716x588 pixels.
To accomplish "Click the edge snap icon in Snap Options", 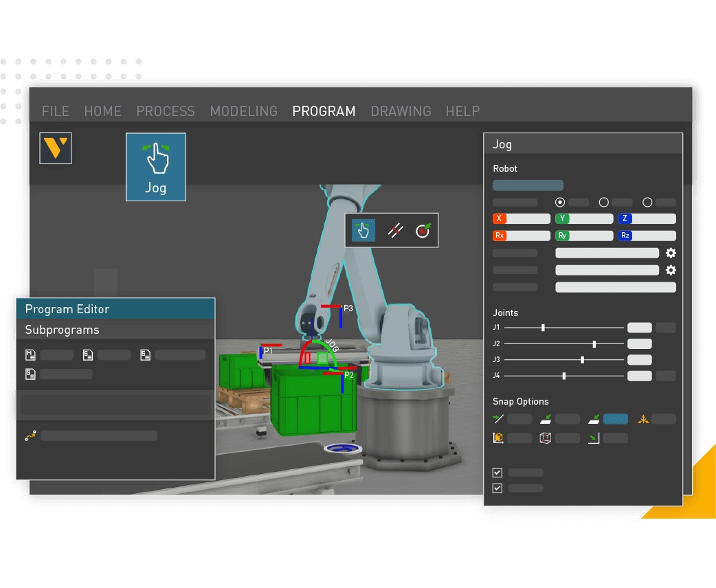I will tap(497, 419).
